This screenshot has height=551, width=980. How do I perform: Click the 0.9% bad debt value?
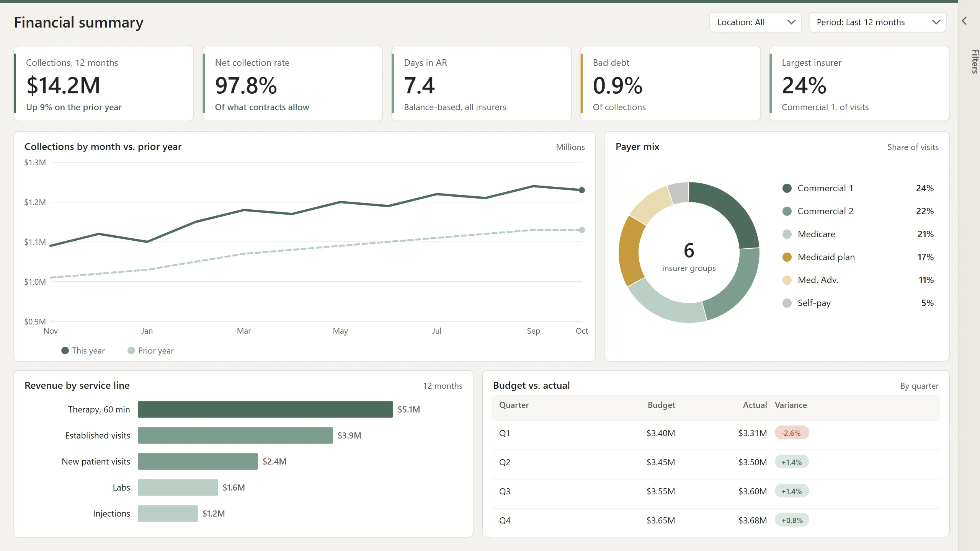617,85
